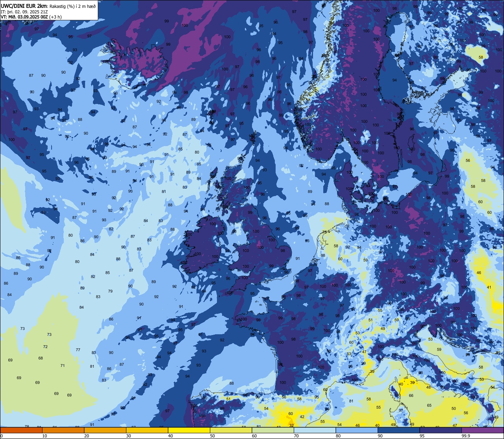
Task: Click the humidity value "71" on the map
Action: (x=63, y=365)
